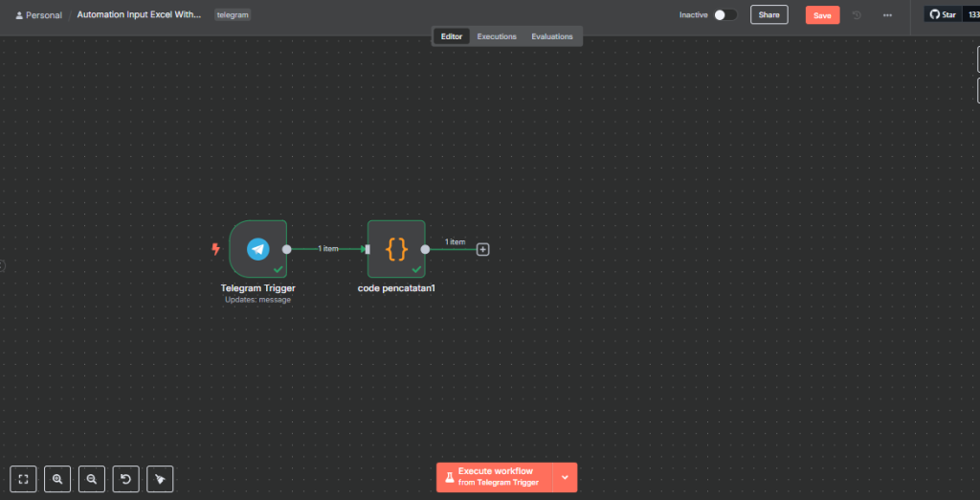Image resolution: width=980 pixels, height=500 pixels.
Task: Zoom out on the workflow canvas
Action: pos(92,478)
